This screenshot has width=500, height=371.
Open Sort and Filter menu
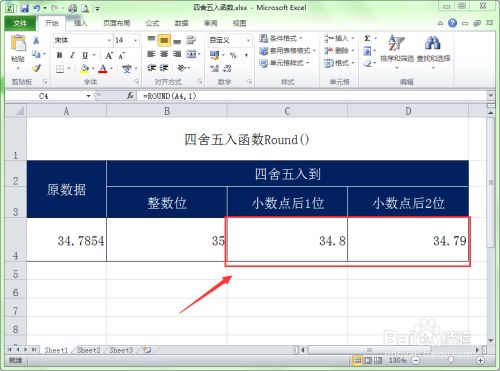point(397,51)
